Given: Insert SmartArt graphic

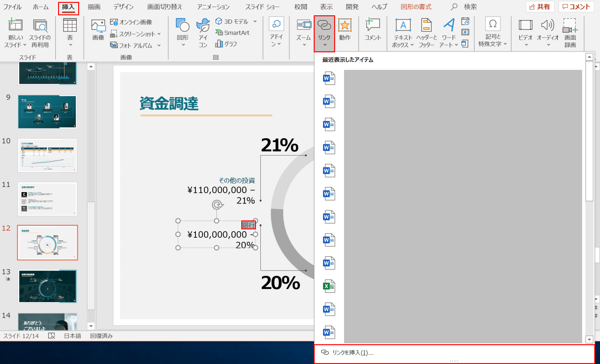Looking at the screenshot, I should [x=232, y=33].
